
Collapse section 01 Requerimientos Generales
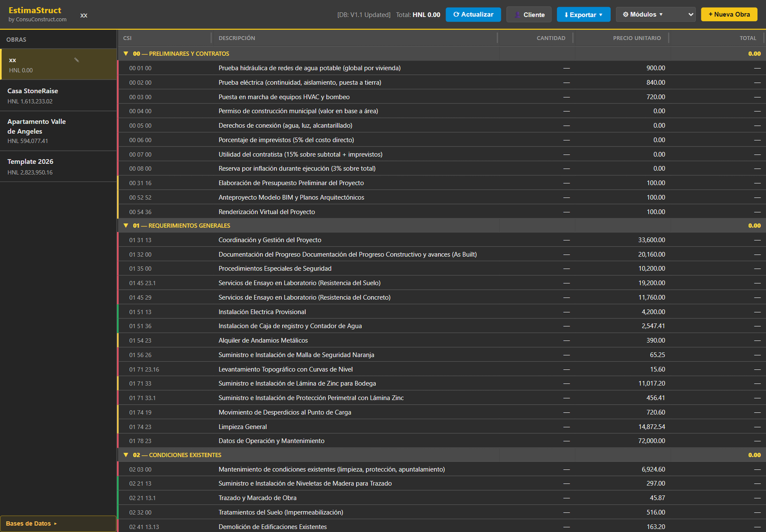[126, 226]
